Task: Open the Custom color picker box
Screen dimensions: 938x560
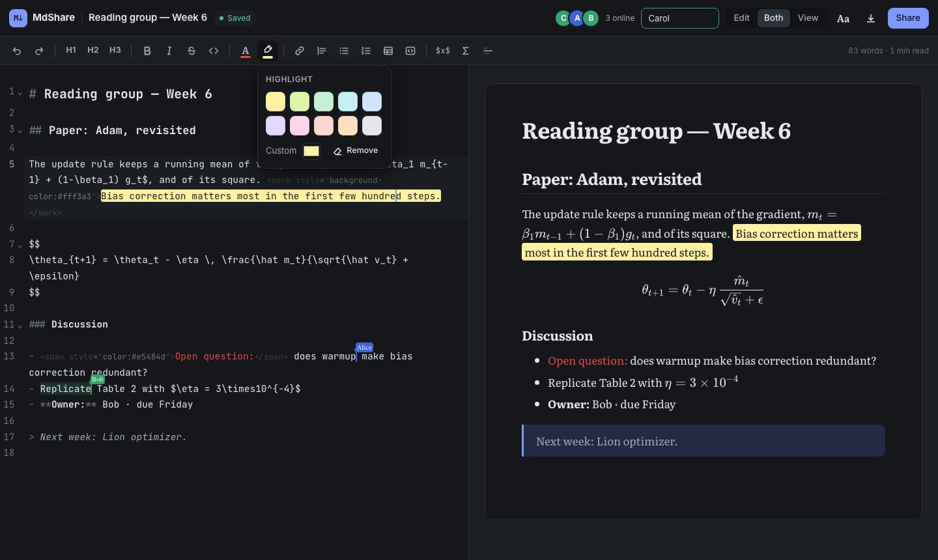Action: click(311, 151)
